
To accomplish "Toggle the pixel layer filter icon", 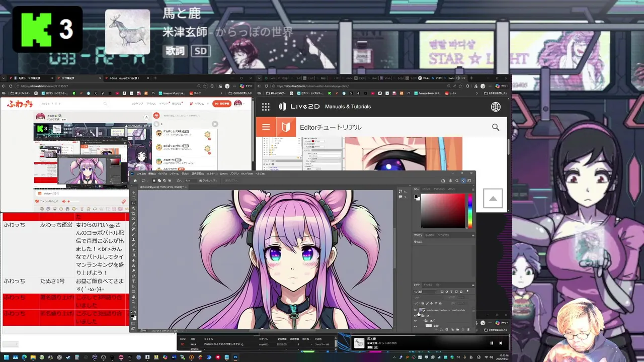I will pos(442,292).
